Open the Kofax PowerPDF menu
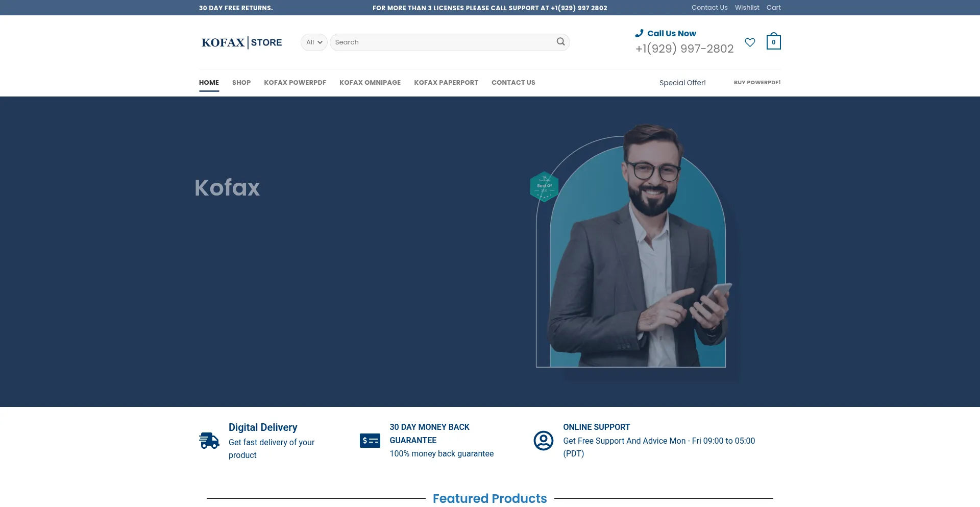The image size is (980, 507). (295, 83)
